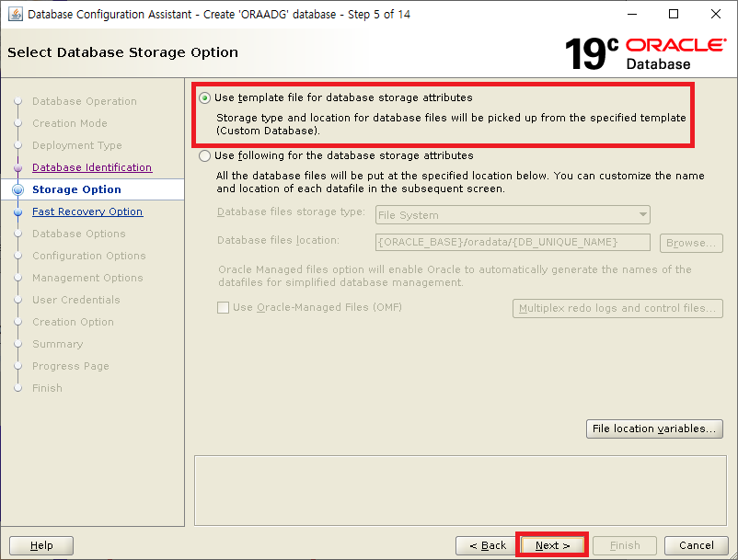Click the Deployment Type step

pyautogui.click(x=77, y=145)
